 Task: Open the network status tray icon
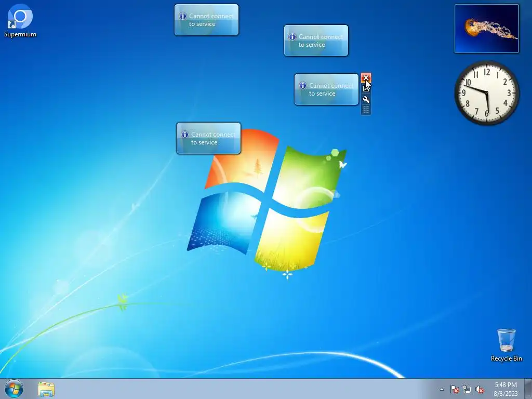(467, 389)
